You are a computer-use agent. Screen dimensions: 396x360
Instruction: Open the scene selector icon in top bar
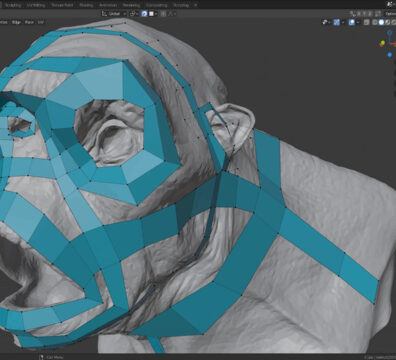(389, 4)
